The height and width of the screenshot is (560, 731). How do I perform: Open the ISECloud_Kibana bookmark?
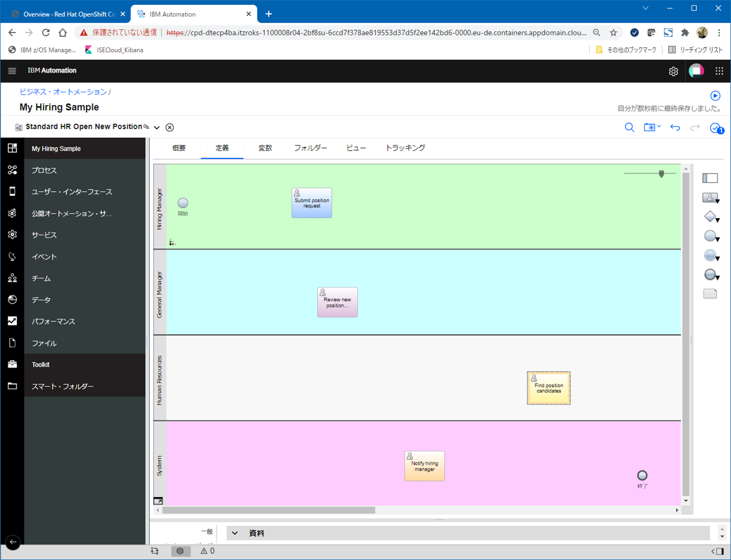pos(114,50)
